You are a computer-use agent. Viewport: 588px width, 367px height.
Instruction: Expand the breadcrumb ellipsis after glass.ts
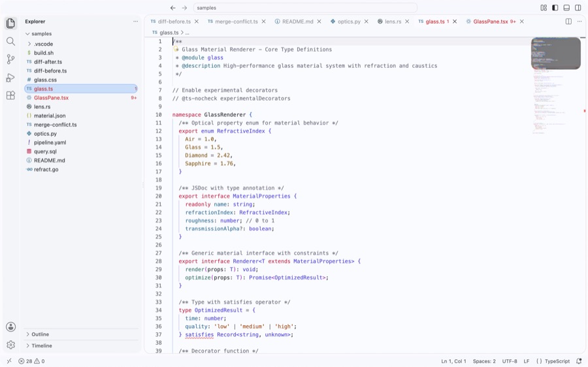187,33
